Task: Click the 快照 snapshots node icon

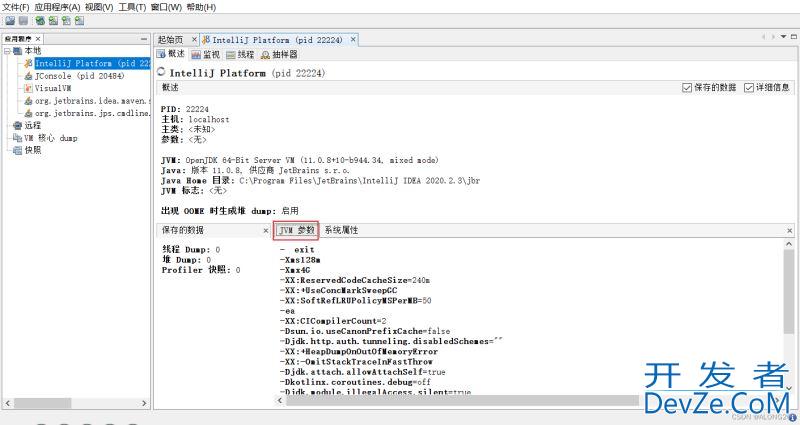Action: click(x=17, y=150)
